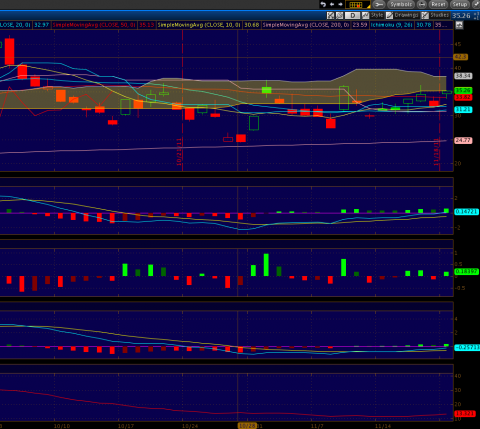Click the 10/10 date label on time axis
The width and height of the screenshot is (480, 429).
pos(62,426)
